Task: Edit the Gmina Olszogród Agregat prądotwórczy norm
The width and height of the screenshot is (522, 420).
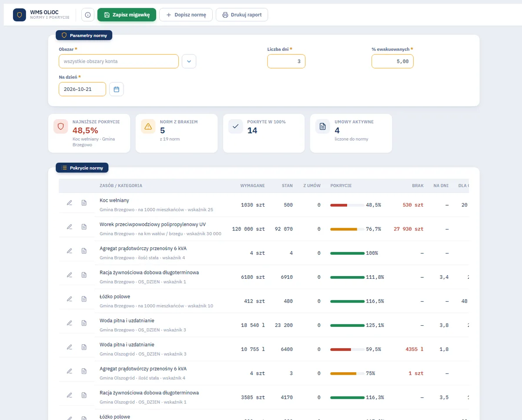Action: click(x=69, y=371)
